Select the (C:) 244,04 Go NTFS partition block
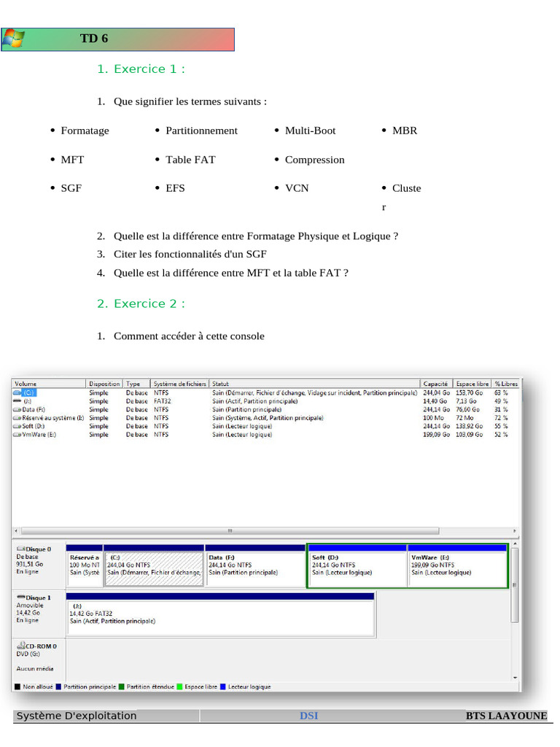 (x=154, y=566)
